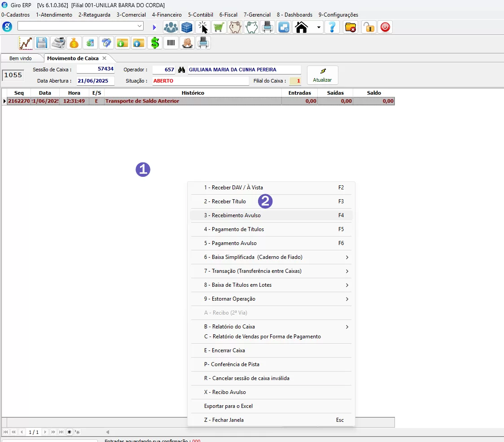Click the red power button icon
The height and width of the screenshot is (442, 504).
click(385, 27)
